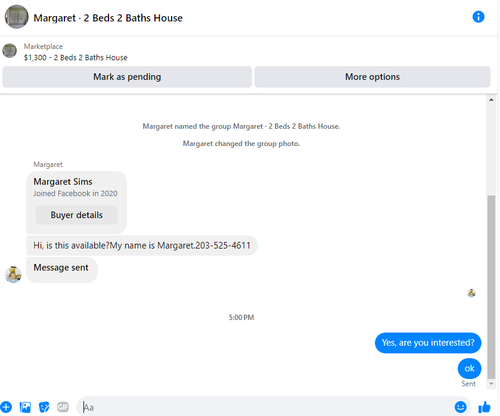The image size is (500, 416).
Task: Choose a sticker icon
Action: point(44,407)
